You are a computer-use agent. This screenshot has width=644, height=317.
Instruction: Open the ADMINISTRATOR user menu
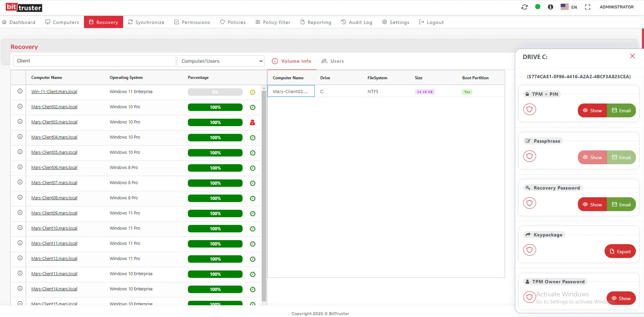[616, 7]
